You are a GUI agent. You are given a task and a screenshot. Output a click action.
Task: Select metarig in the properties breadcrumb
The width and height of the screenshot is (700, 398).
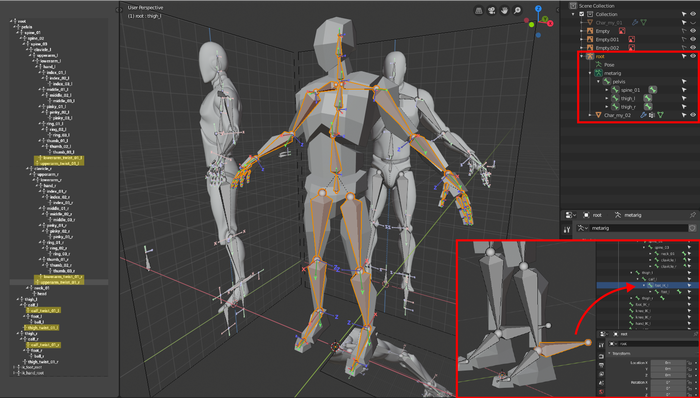(628, 215)
